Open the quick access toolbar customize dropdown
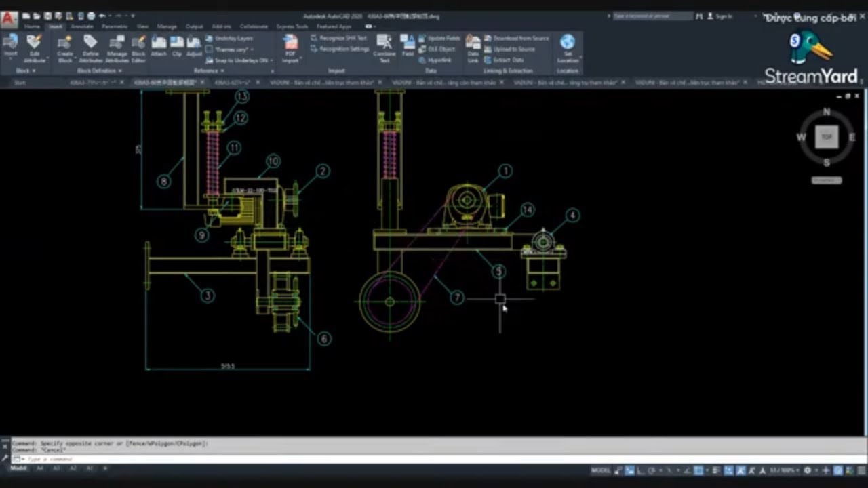 (133, 16)
